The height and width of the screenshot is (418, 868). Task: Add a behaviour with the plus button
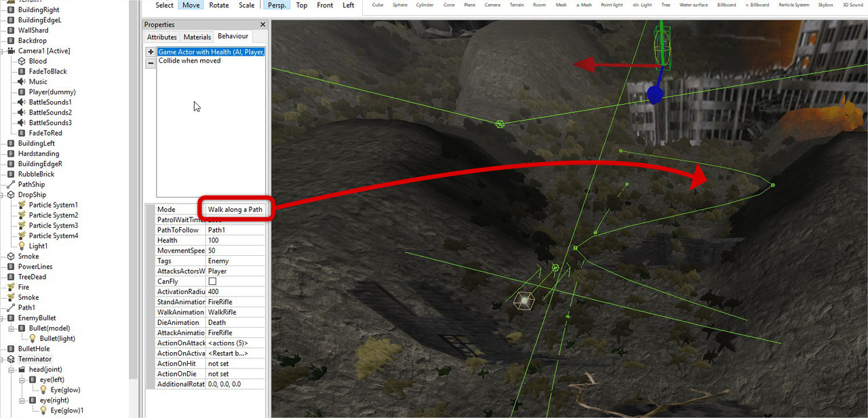(151, 52)
